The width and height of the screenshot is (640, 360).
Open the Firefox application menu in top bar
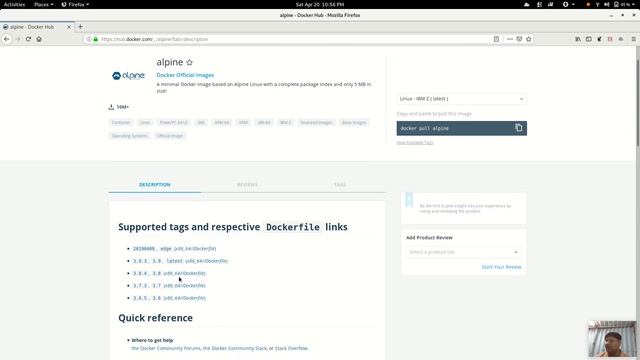(75, 4)
